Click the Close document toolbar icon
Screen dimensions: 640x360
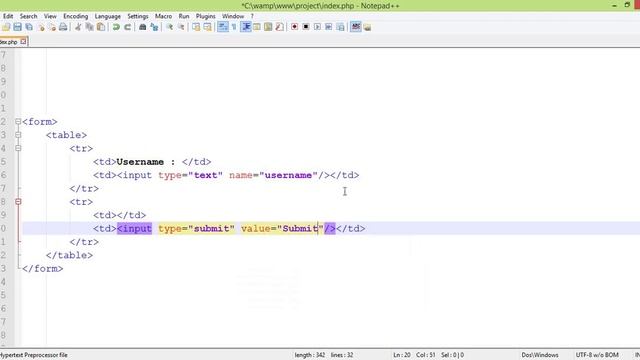41,27
